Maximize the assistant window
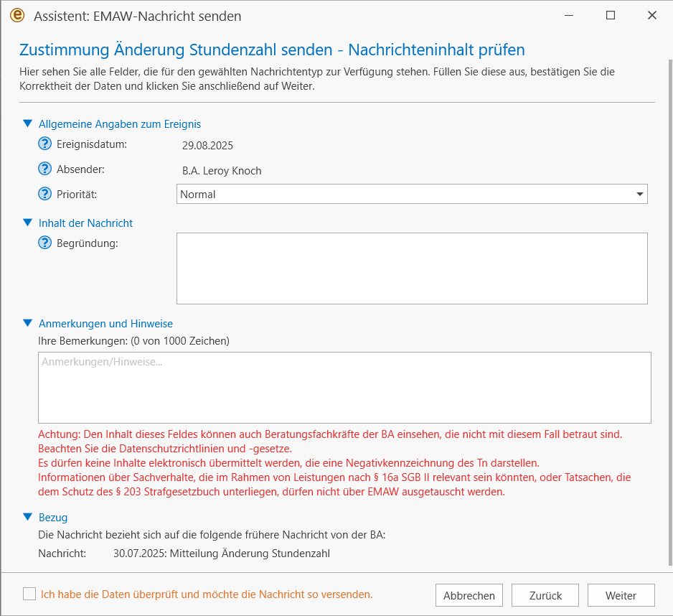The height and width of the screenshot is (616, 673). point(611,16)
